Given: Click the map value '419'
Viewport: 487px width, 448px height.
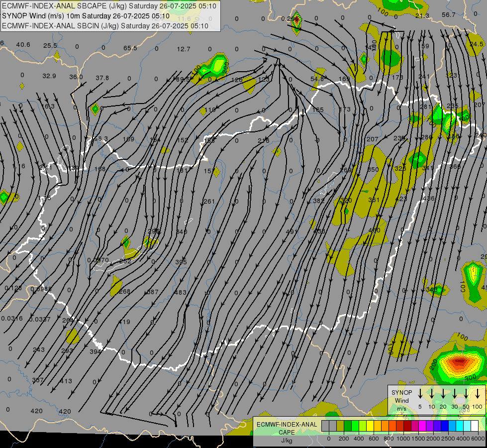Looking at the screenshot, I should pyautogui.click(x=124, y=322).
